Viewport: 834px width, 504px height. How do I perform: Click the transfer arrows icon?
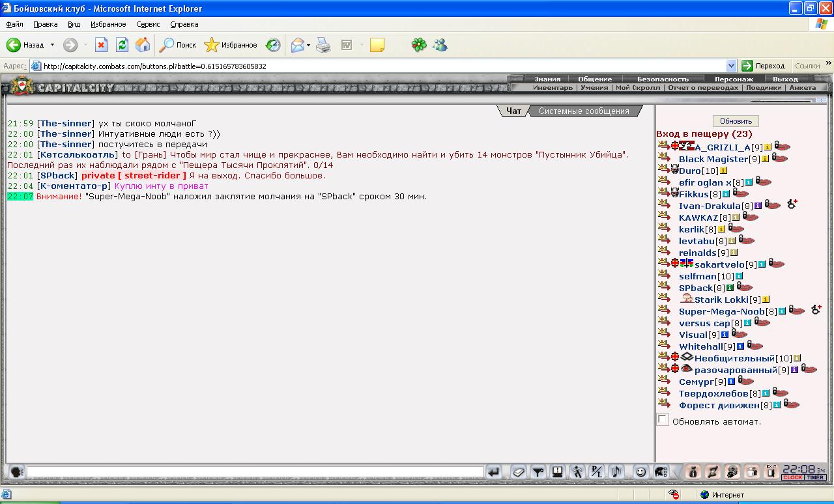click(x=713, y=472)
